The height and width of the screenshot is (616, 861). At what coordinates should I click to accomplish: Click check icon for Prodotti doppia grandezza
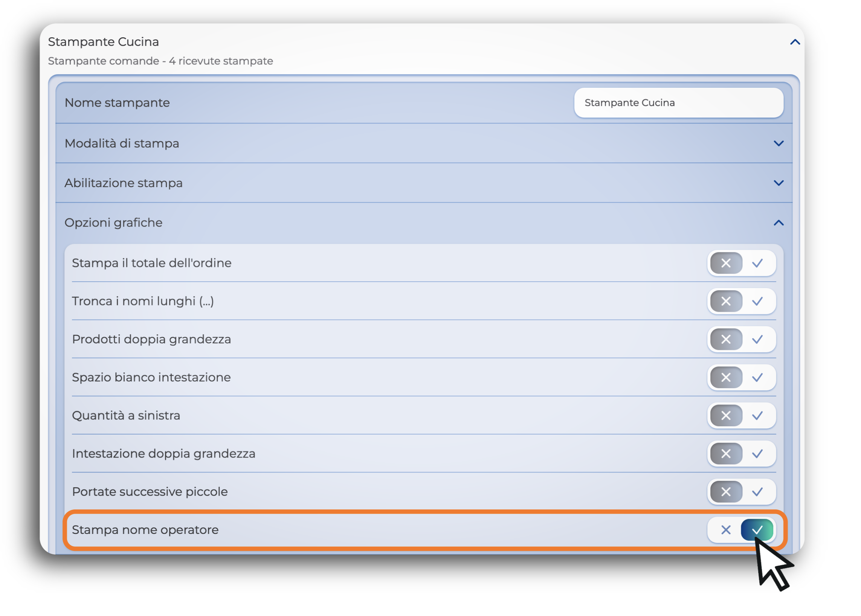(x=757, y=340)
